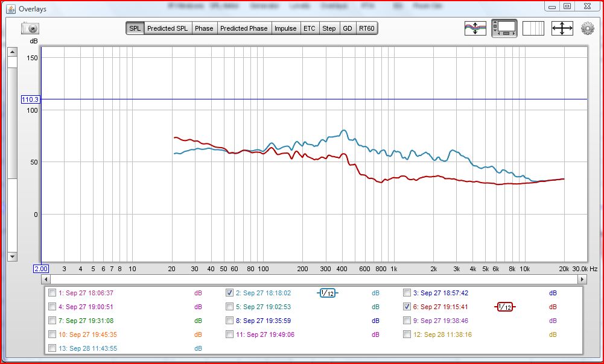Click the 110.3 dB cursor value box
Image resolution: width=604 pixels, height=364 pixels.
click(x=30, y=99)
